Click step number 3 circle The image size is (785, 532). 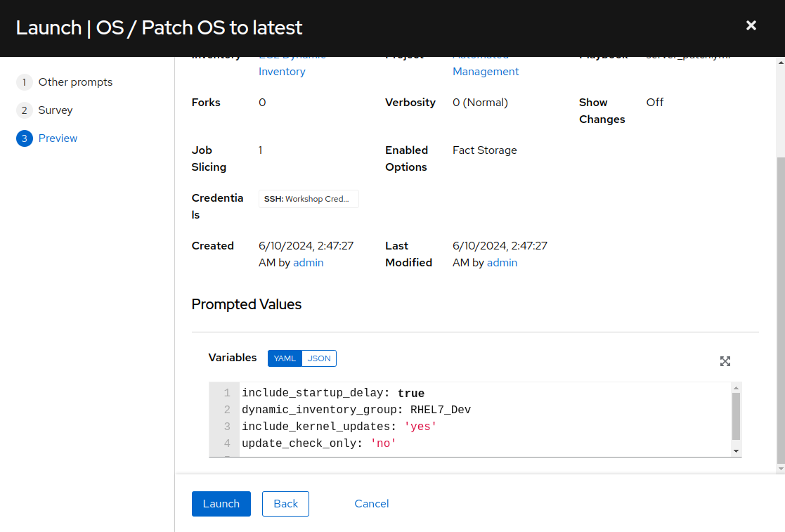[24, 138]
